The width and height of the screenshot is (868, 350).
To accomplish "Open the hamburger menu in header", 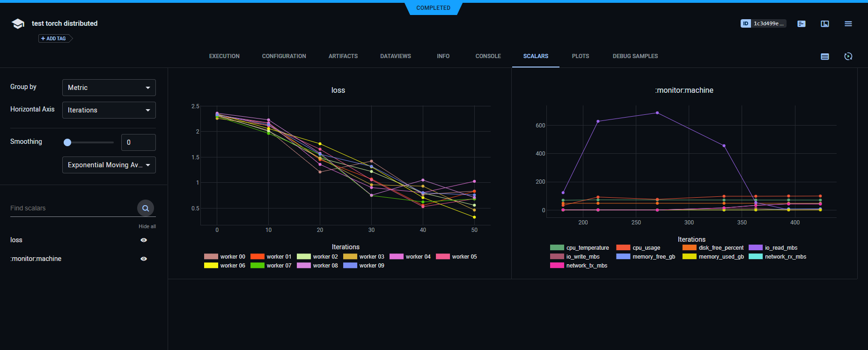I will [x=848, y=23].
